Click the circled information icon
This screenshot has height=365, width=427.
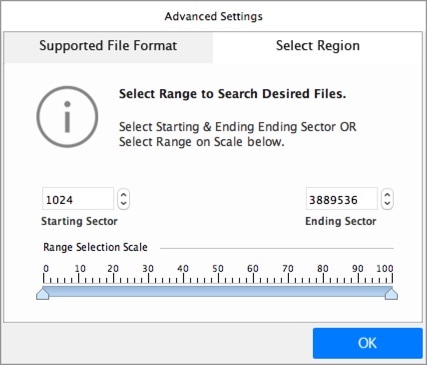pyautogui.click(x=67, y=117)
